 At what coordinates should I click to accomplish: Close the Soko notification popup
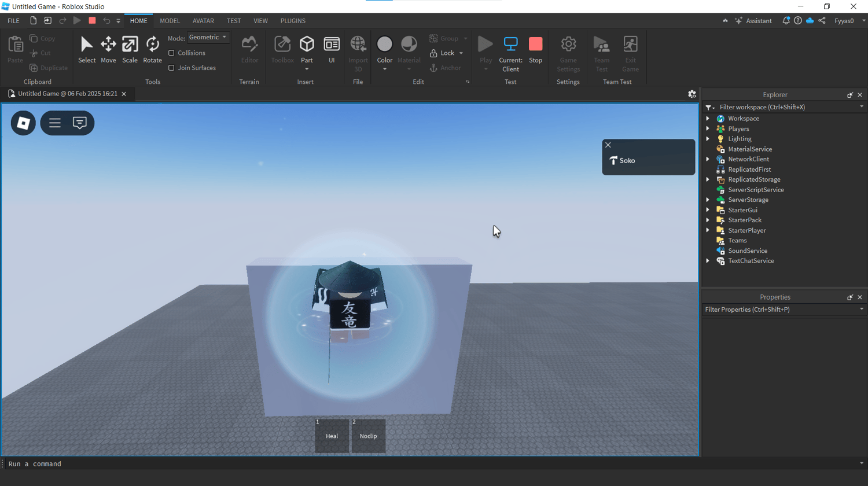(608, 145)
